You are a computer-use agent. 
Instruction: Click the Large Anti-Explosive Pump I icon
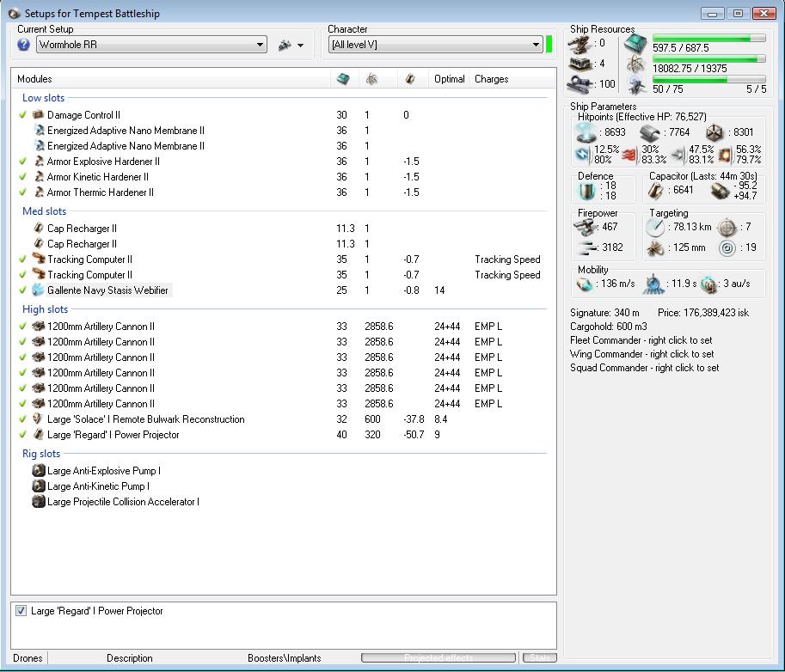click(x=39, y=470)
